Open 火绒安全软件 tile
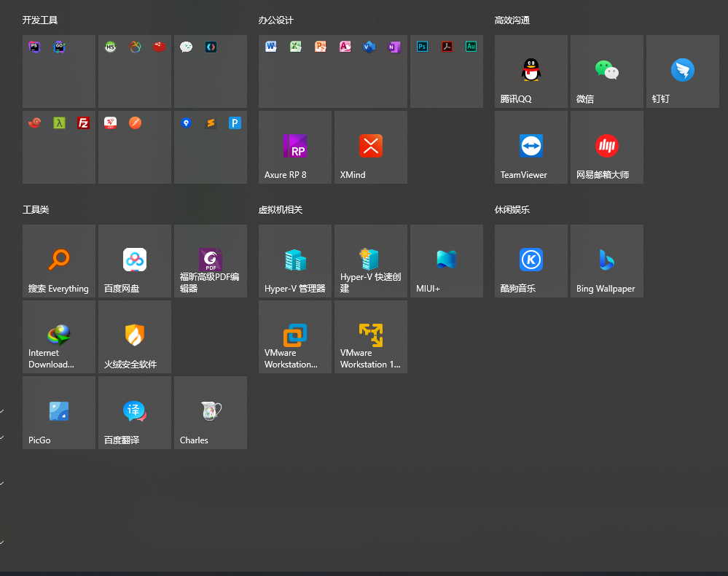 click(x=135, y=337)
